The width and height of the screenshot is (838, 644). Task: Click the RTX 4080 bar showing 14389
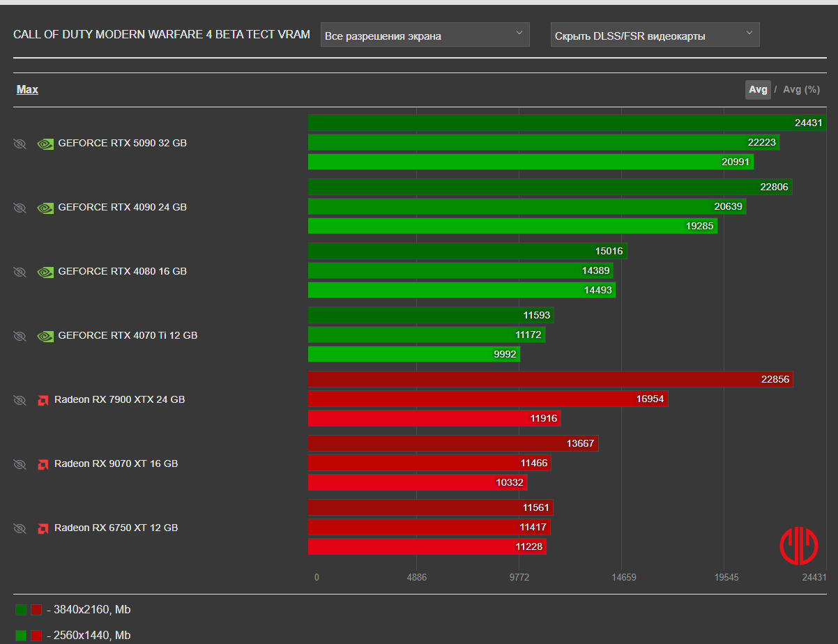click(461, 270)
